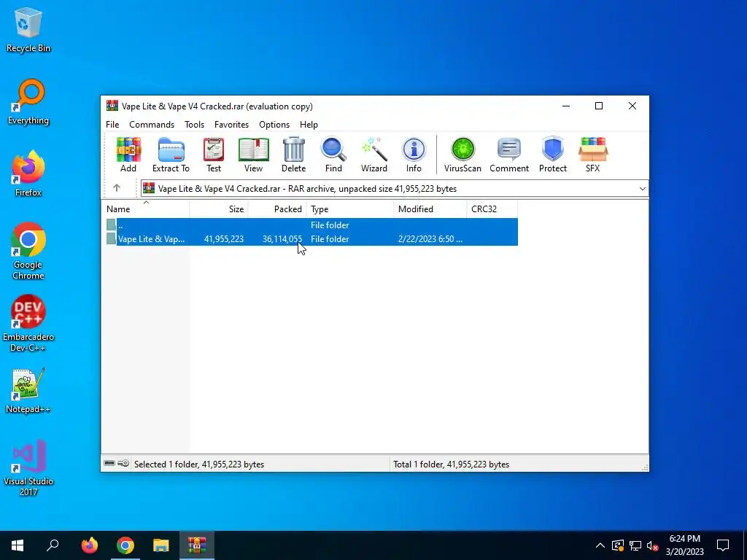Image resolution: width=747 pixels, height=560 pixels.
Task: Click WinRAR taskbar button
Action: click(197, 545)
